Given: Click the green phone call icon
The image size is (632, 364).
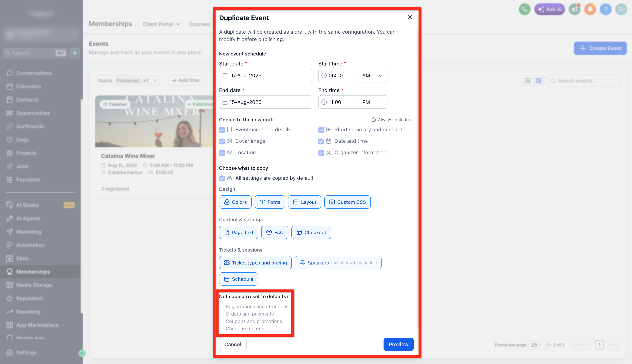Looking at the screenshot, I should [x=524, y=9].
